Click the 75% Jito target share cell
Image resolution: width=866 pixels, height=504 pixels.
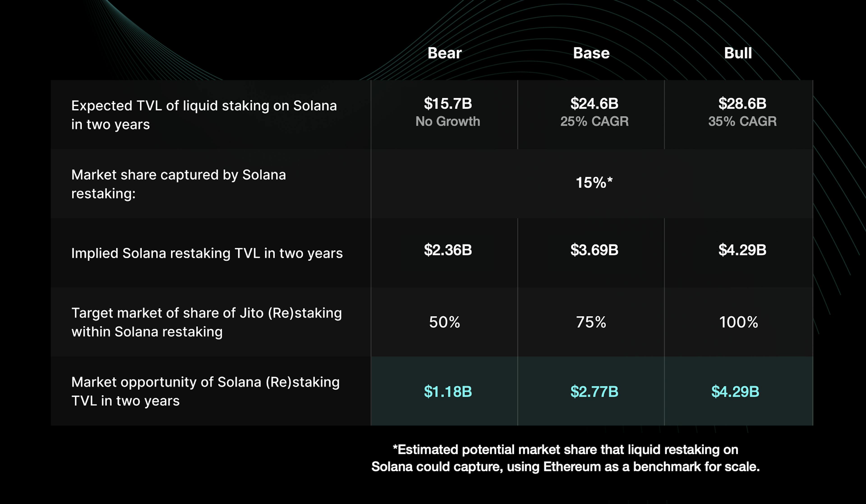[x=591, y=322]
